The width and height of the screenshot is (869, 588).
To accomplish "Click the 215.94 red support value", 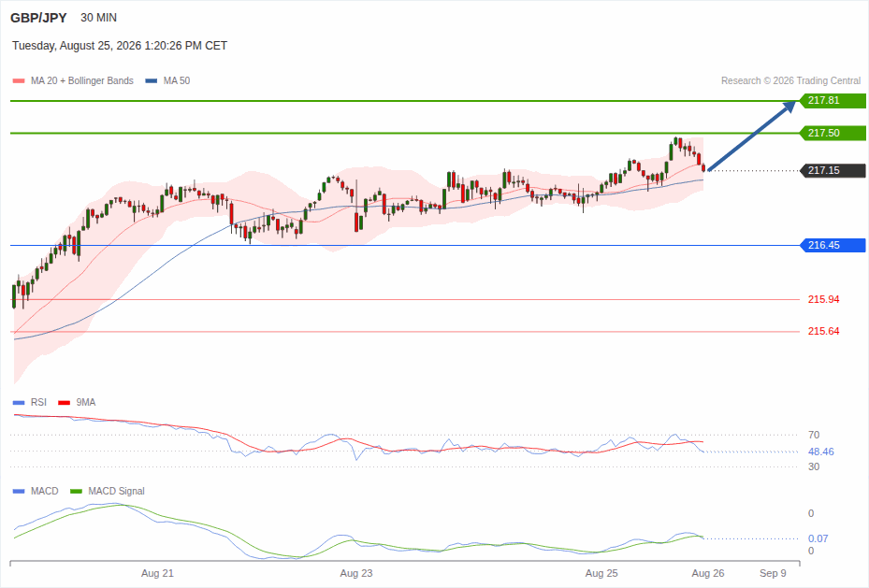I will pos(823,299).
